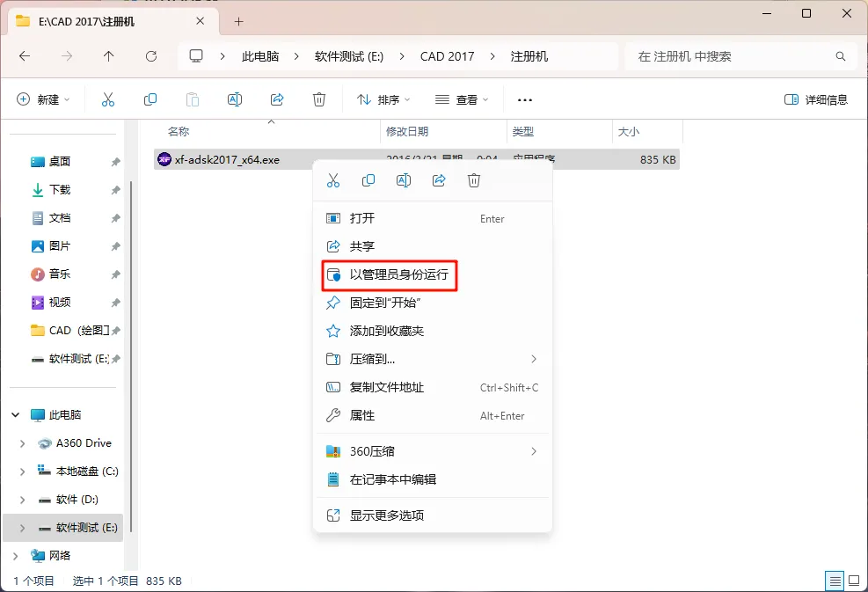Click 此电脑 in the address breadcrumb
868x592 pixels.
260,56
